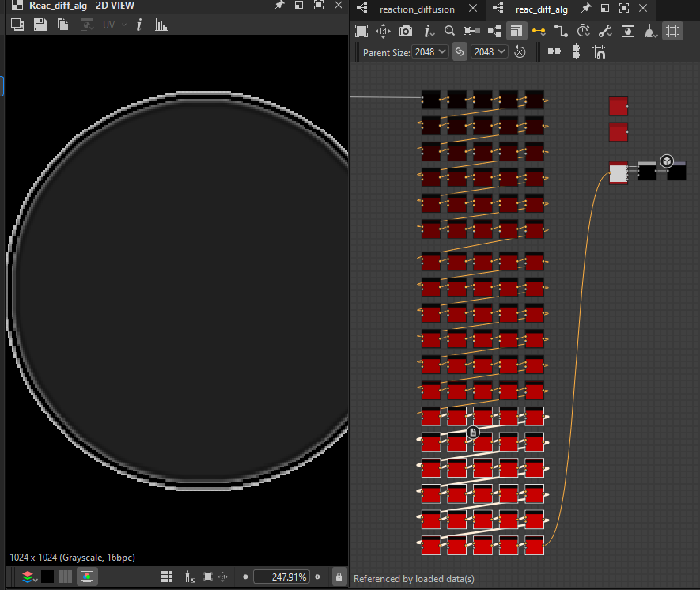
Task: Reset 2D view zoom to 1:1
Action: (223, 577)
